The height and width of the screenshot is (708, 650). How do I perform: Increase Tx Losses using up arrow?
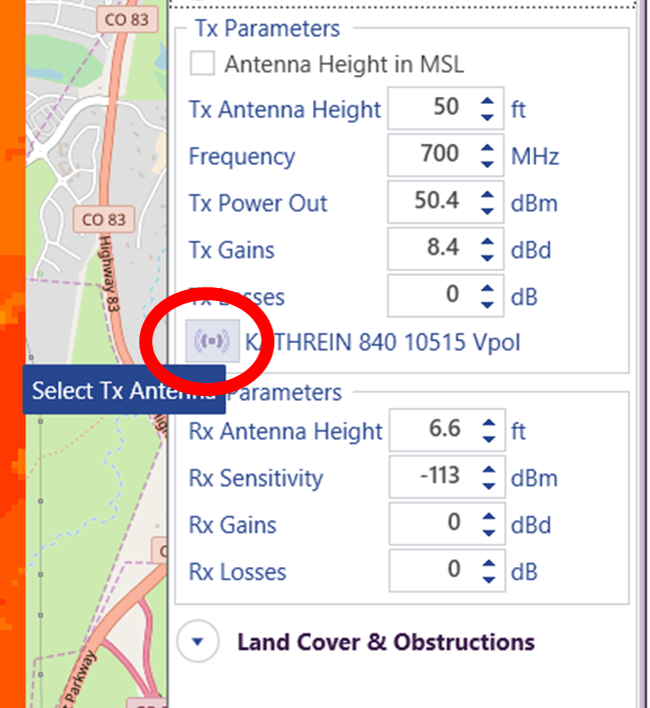tap(487, 290)
